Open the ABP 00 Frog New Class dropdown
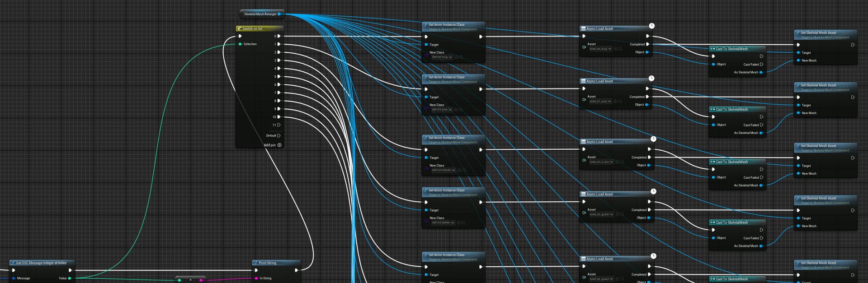 coord(442,57)
